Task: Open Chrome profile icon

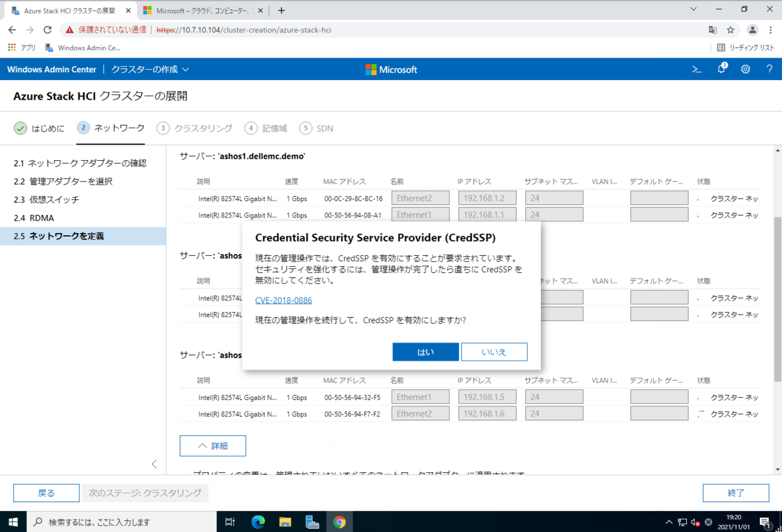Action: pyautogui.click(x=753, y=30)
